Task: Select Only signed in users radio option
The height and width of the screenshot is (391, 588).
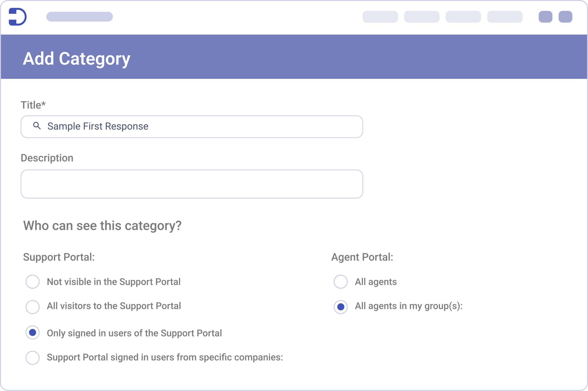Action: [x=33, y=332]
